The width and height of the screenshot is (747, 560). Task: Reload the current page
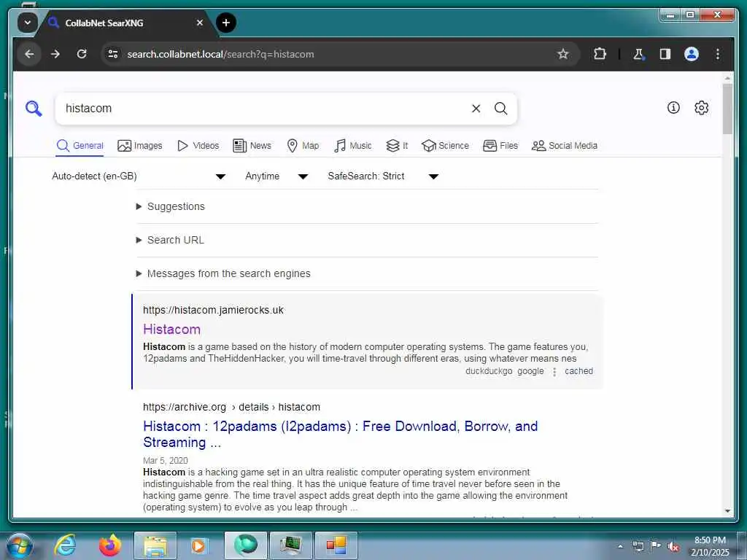coord(82,54)
